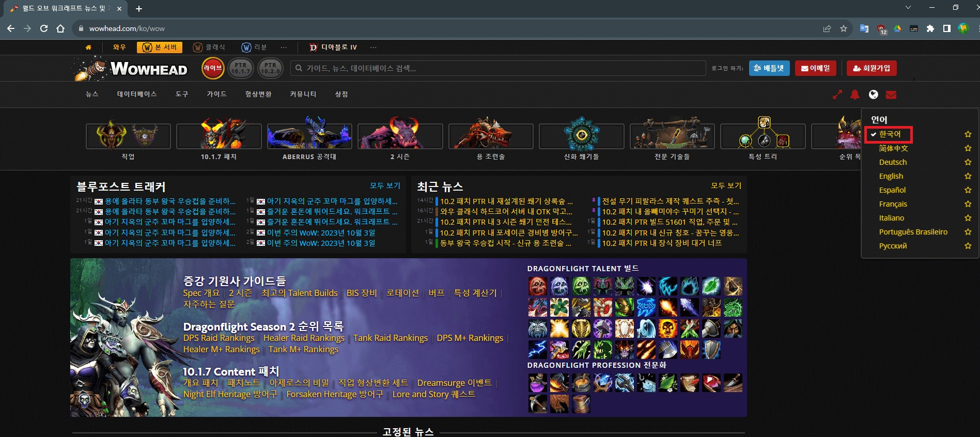Toggle favorite star for 한국어
Screen dimensions: 980x437
coord(968,134)
